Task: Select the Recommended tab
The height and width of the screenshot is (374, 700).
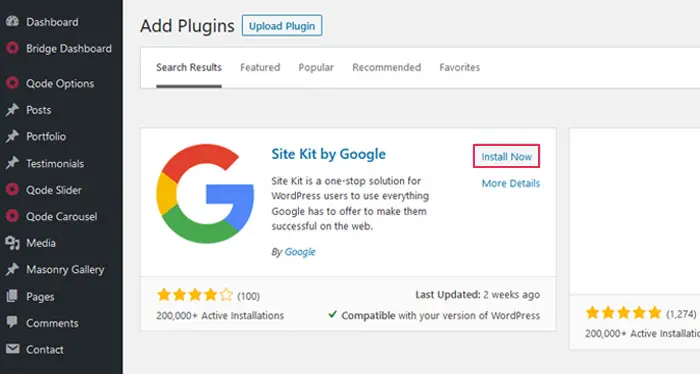Action: click(387, 67)
